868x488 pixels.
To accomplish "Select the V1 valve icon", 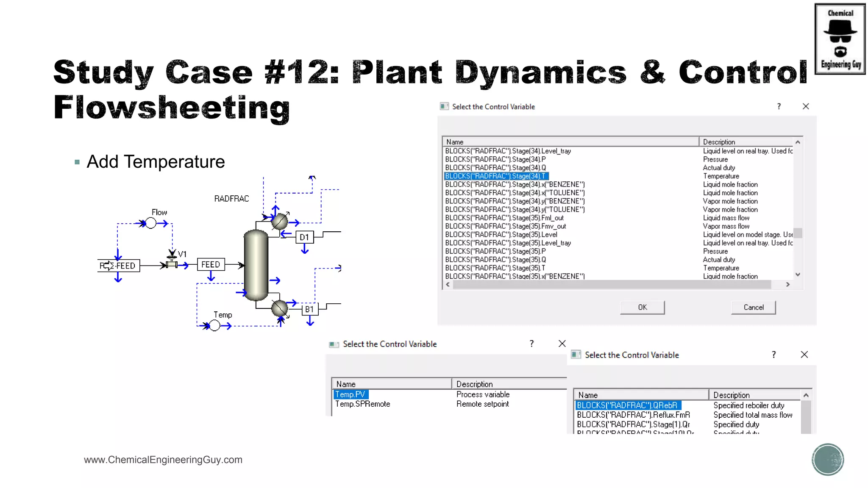I will [172, 263].
